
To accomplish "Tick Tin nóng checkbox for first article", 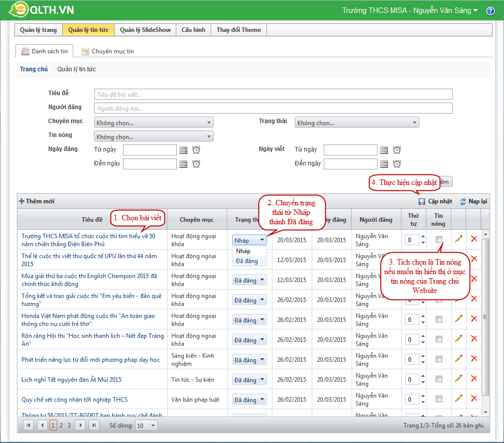I will (439, 240).
